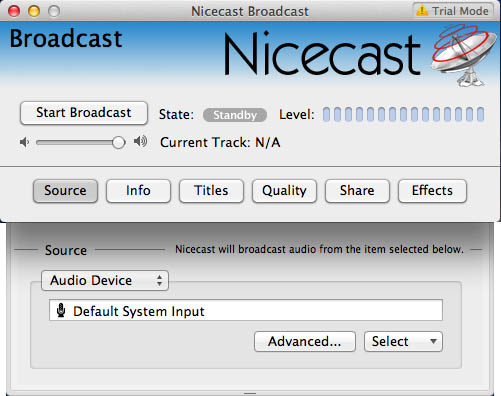
Task: Click the low volume speaker icon
Action: (24, 143)
